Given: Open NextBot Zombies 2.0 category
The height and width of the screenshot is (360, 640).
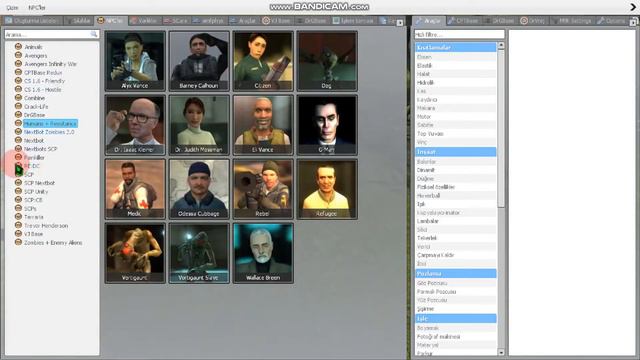Looking at the screenshot, I should 49,132.
